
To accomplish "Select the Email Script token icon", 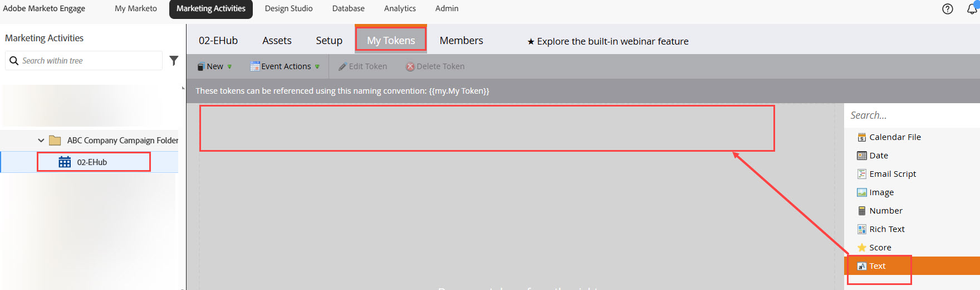I will [x=862, y=174].
